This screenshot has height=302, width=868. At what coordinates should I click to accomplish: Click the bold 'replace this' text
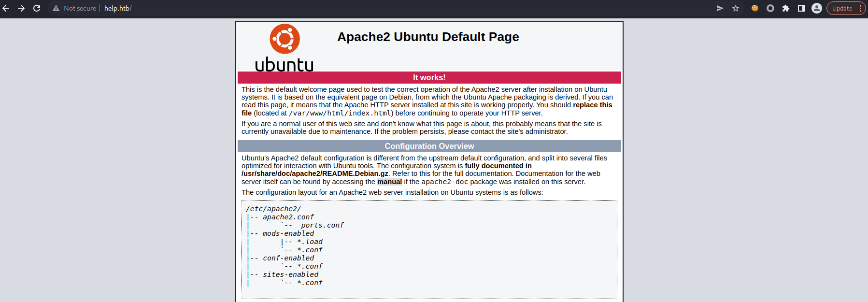[592, 105]
